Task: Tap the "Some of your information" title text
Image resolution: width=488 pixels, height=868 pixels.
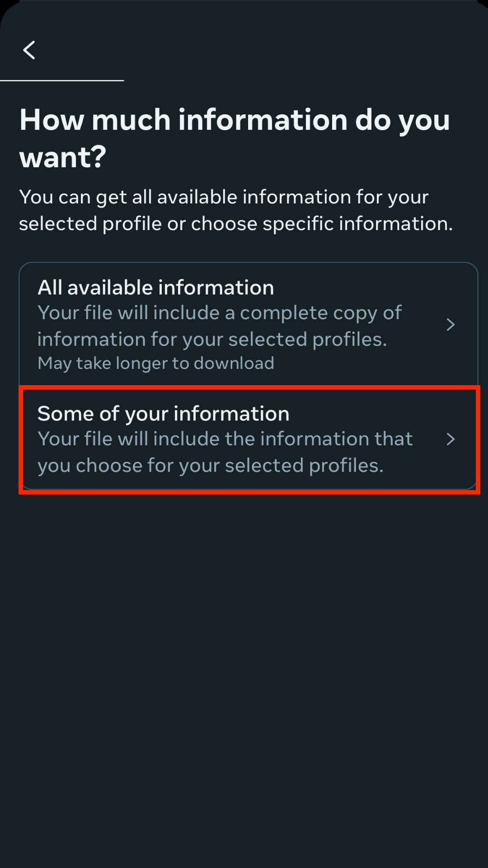Action: point(163,414)
